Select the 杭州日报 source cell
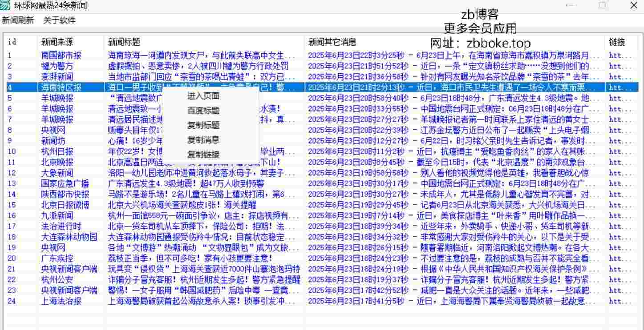644x330 pixels. [57, 152]
